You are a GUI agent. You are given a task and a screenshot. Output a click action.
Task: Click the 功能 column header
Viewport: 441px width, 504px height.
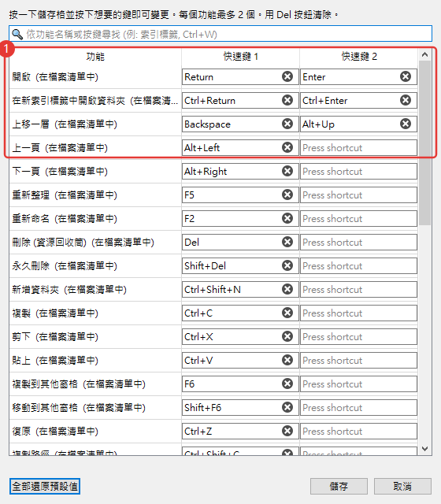(95, 57)
